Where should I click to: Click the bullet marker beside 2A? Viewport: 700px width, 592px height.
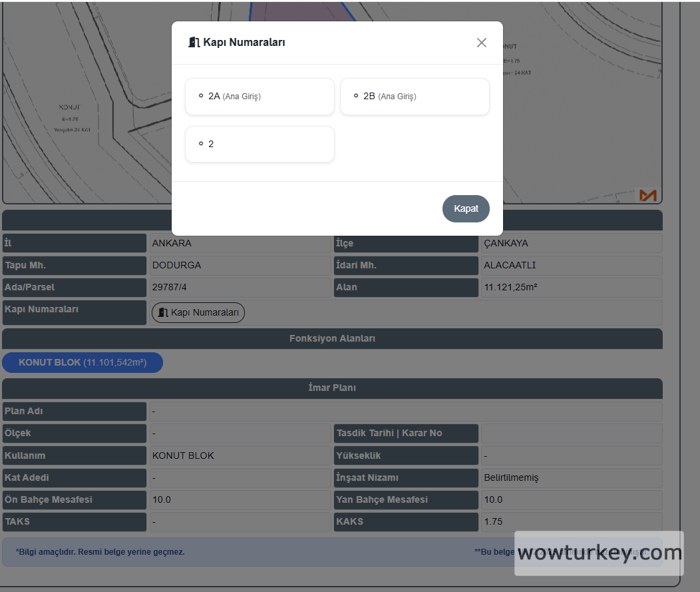201,96
